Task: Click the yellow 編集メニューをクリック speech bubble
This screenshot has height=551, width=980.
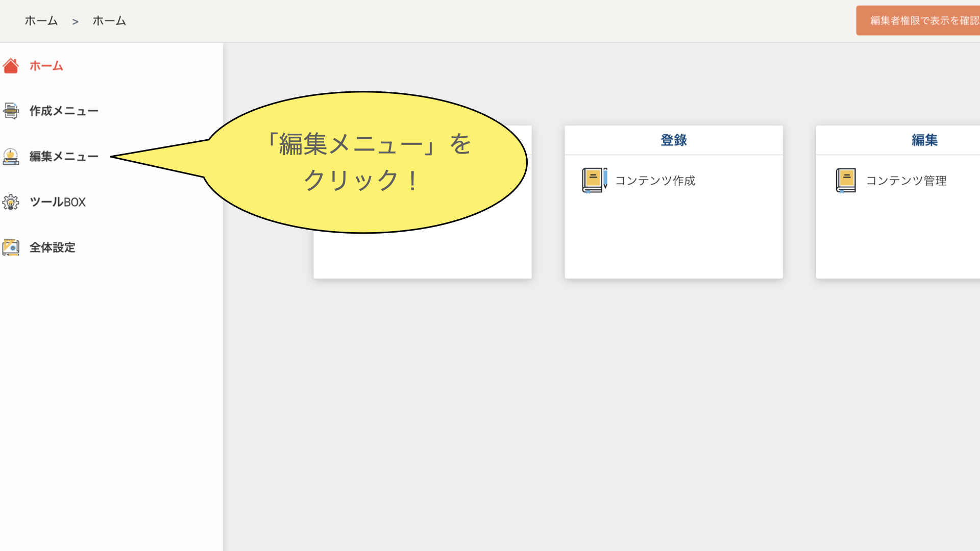Action: tap(365, 162)
